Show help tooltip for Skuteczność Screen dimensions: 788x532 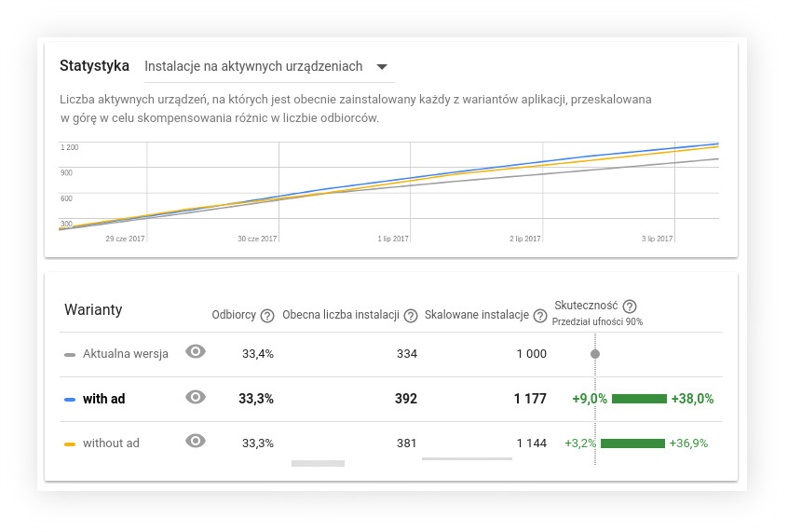(630, 307)
